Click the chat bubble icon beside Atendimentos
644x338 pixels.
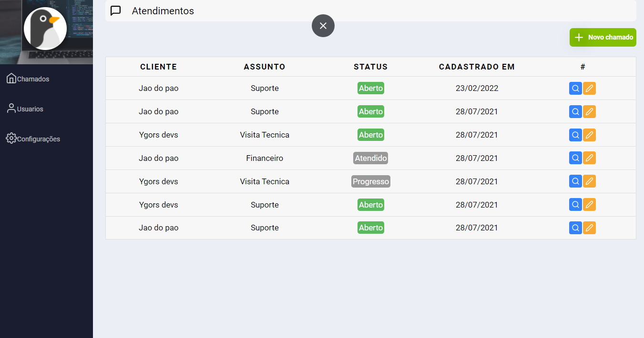click(115, 11)
